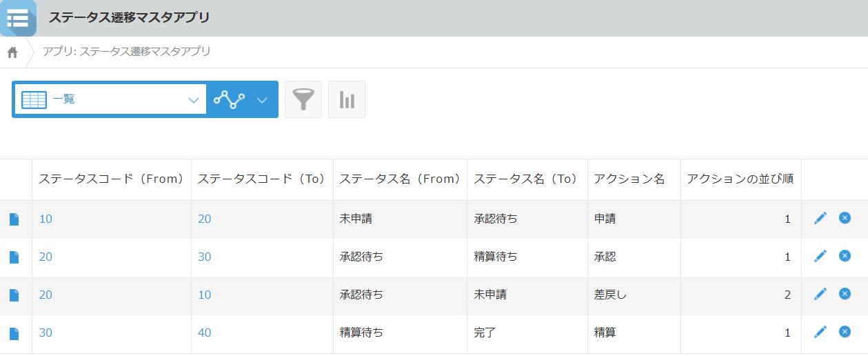Delete the 差戻し action record
868x356 pixels.
[x=845, y=294]
